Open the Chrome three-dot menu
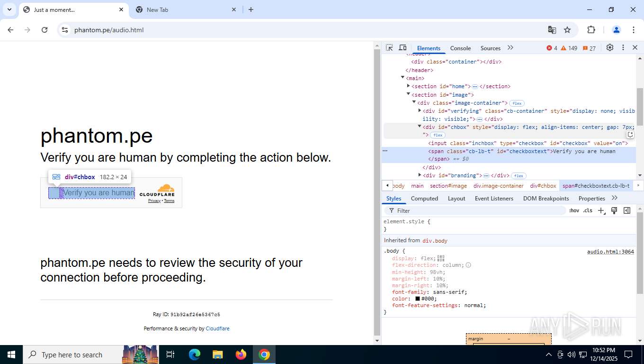This screenshot has width=644, height=364. tap(634, 30)
